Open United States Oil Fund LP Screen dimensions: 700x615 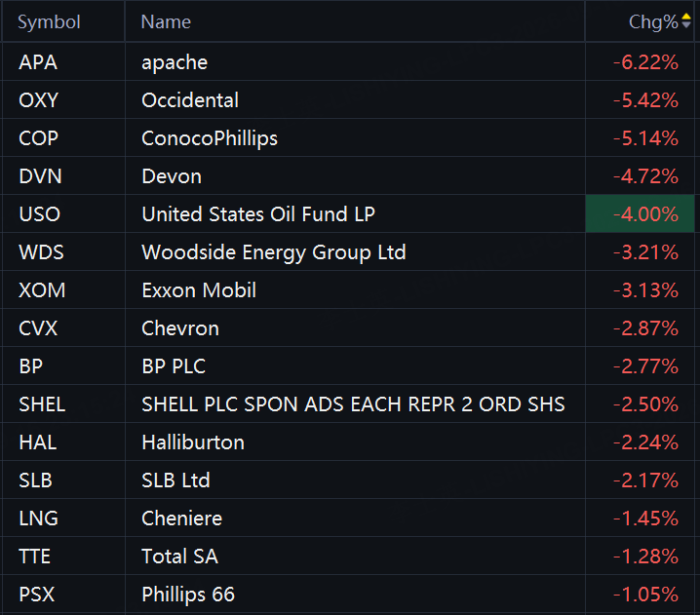pos(258,214)
